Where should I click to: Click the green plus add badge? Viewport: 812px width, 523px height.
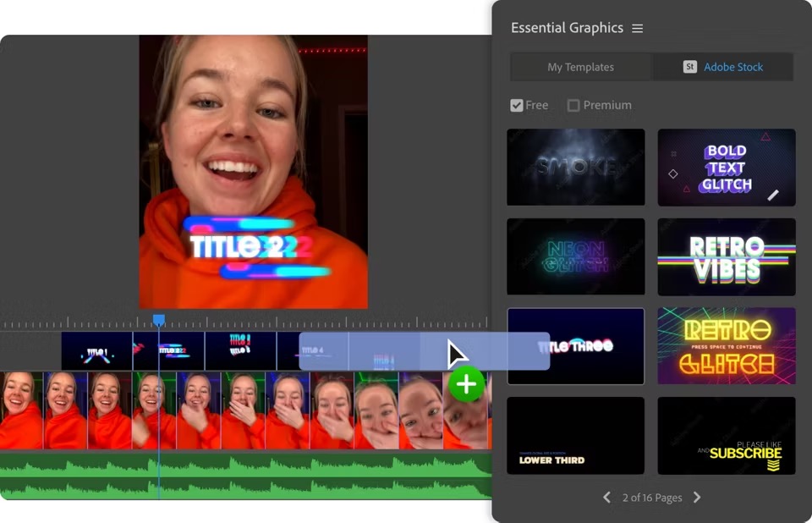(466, 384)
